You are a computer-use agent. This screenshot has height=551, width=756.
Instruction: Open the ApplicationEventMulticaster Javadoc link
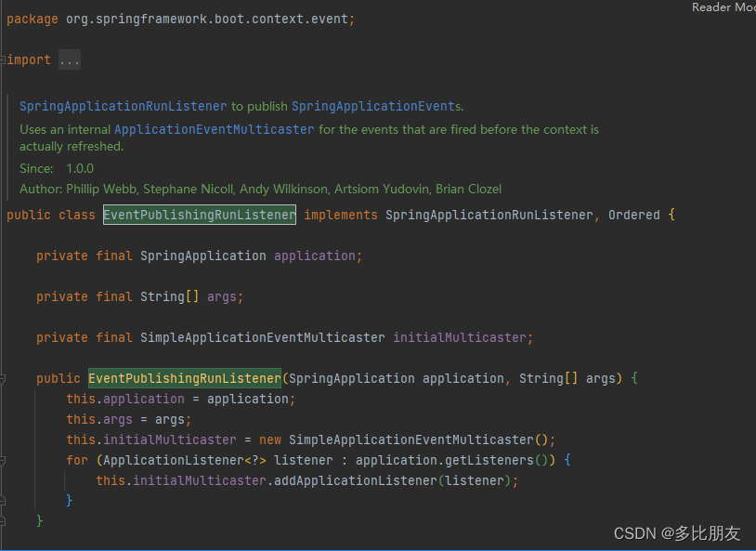coord(214,129)
